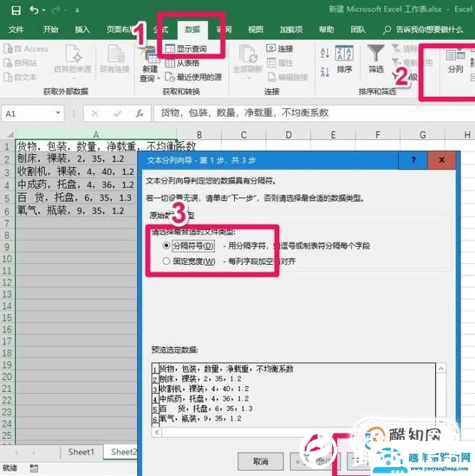This screenshot has height=476, width=475.
Task: Toggle the 筛选 funnel filter
Action: point(376,59)
